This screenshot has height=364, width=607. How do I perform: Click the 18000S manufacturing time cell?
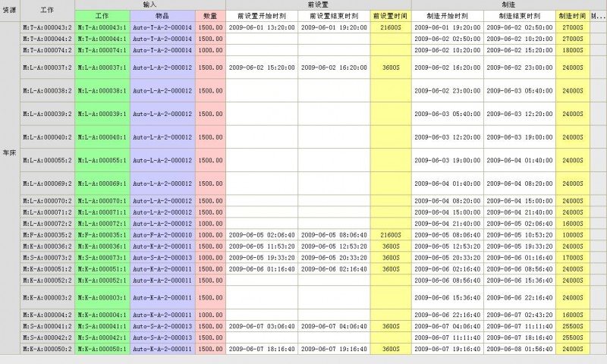tap(573, 50)
